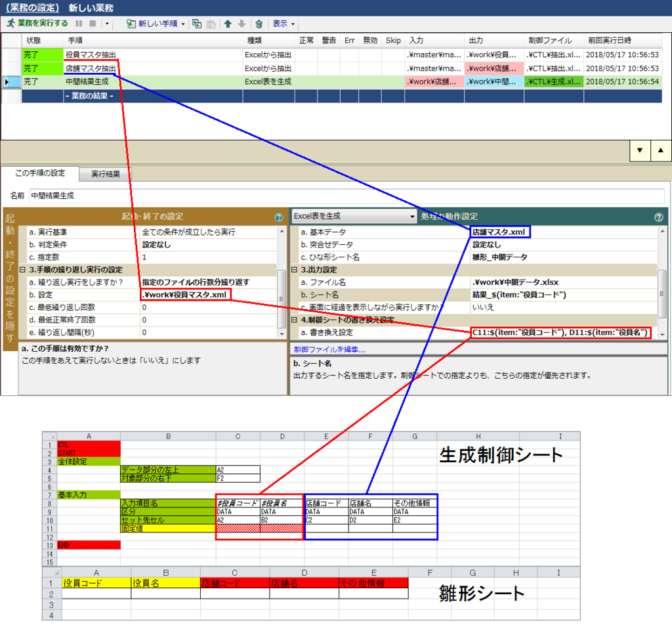Click the いいえ value for 画面に経過を表示

coord(483,307)
